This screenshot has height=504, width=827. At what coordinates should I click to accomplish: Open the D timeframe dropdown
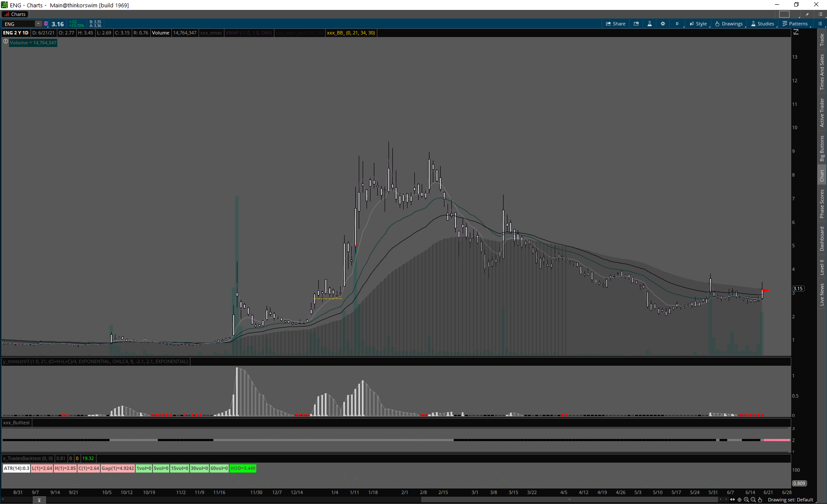[678, 24]
